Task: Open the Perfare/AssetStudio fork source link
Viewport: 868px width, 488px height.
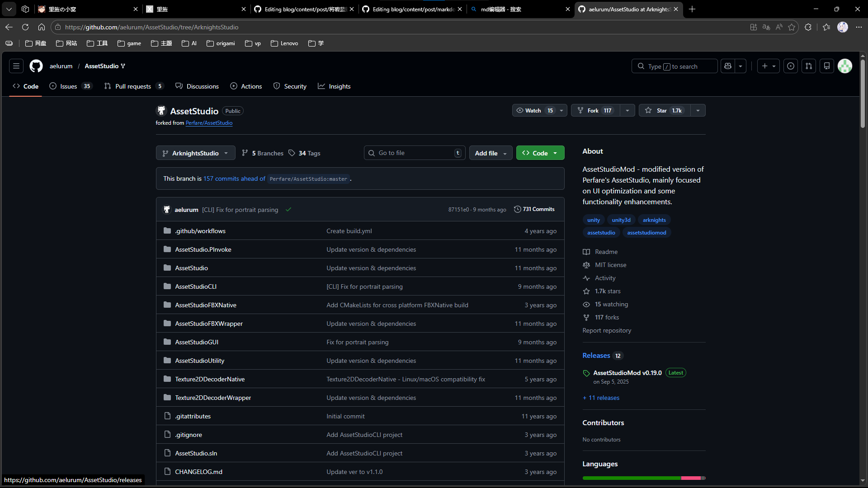Action: [x=209, y=123]
